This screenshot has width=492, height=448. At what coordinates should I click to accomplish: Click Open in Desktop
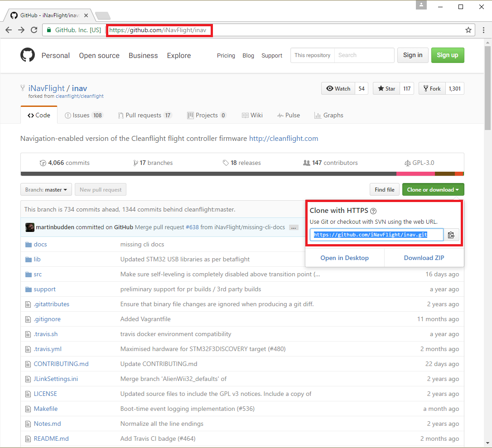(344, 258)
